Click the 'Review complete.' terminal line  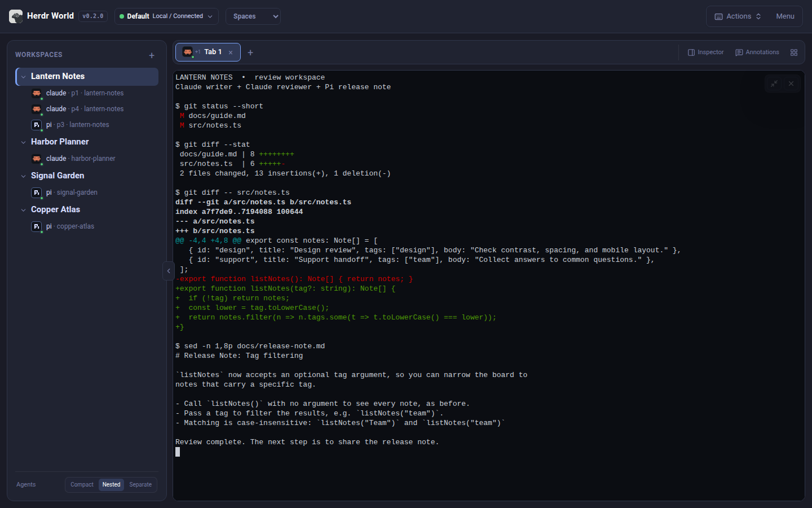(307, 442)
